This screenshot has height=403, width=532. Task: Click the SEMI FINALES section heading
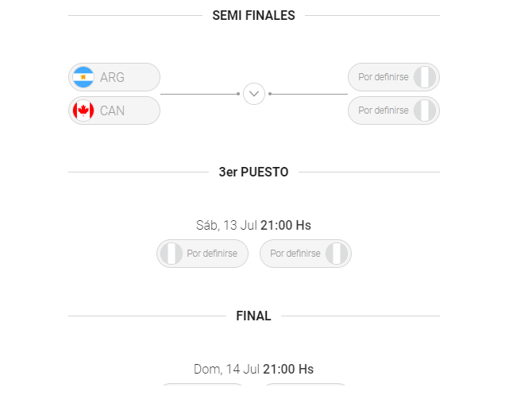254,15
